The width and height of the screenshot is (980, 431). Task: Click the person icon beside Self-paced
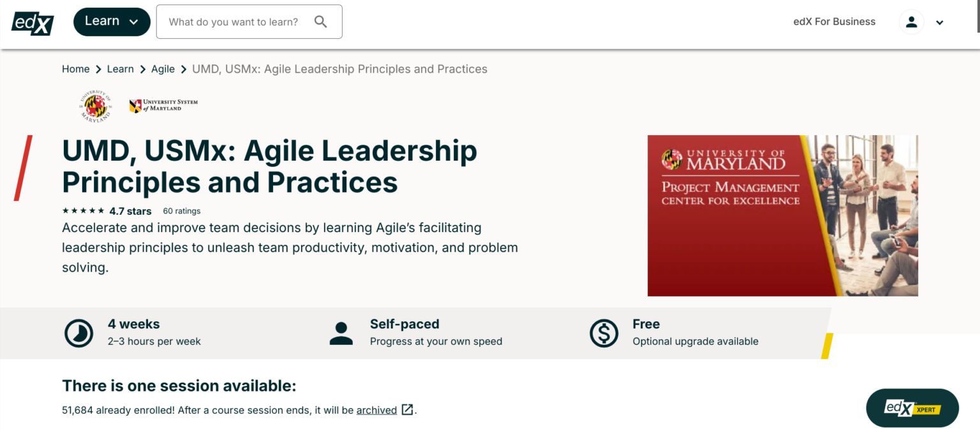click(x=341, y=332)
